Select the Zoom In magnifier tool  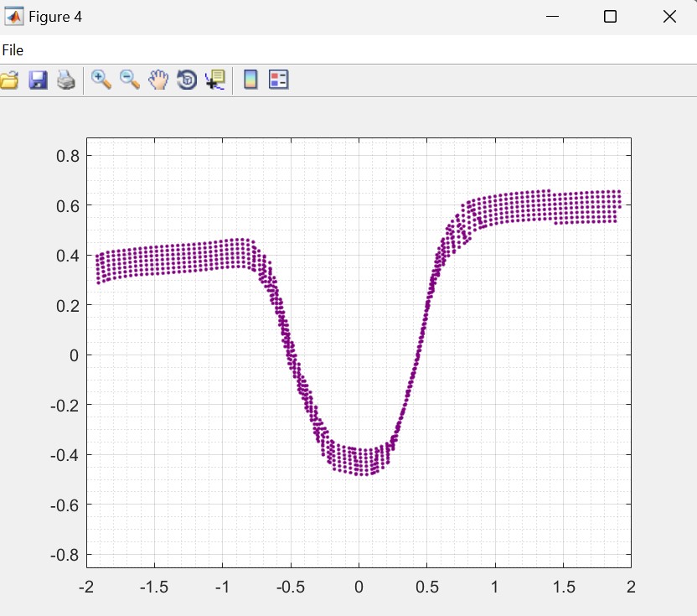point(101,80)
